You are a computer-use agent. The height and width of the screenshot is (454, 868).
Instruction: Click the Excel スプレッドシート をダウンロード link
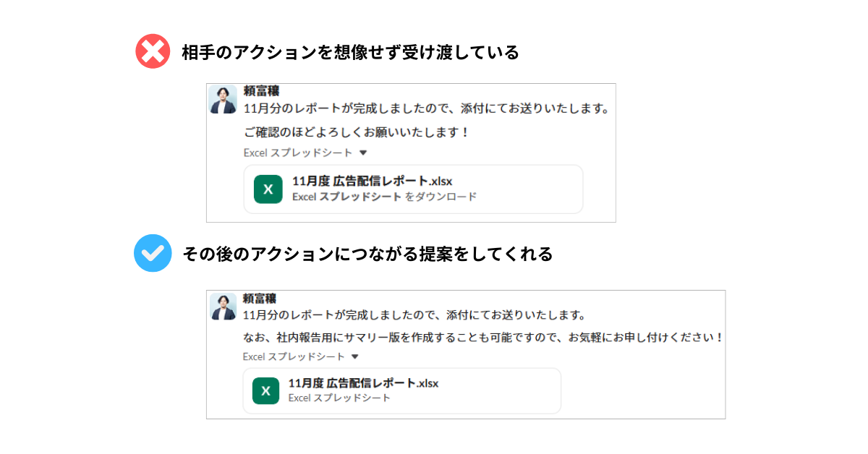[384, 197]
